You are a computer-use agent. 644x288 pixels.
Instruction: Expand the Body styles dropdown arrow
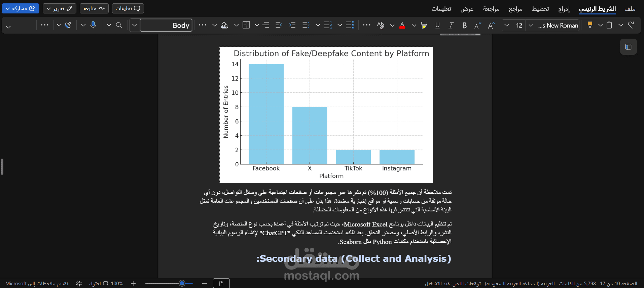coord(135,25)
